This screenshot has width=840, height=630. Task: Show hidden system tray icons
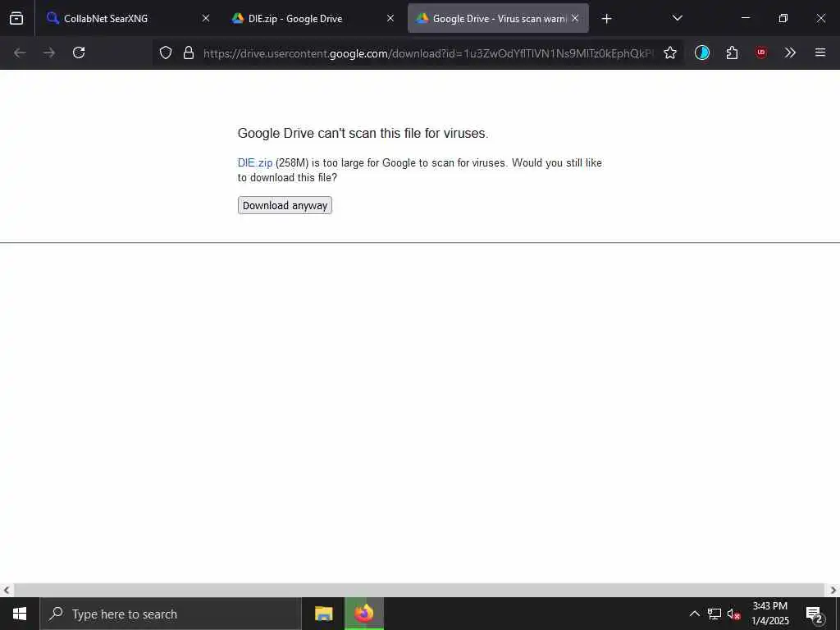tap(694, 614)
